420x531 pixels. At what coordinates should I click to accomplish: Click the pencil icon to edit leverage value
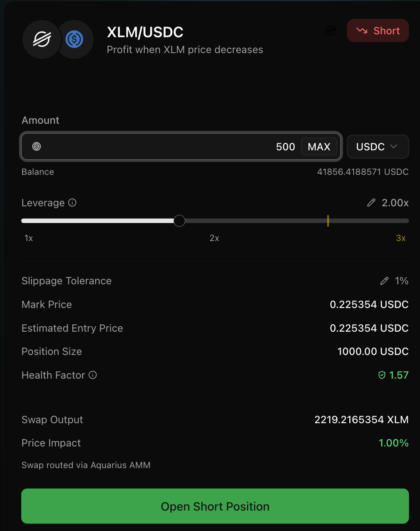pos(371,202)
